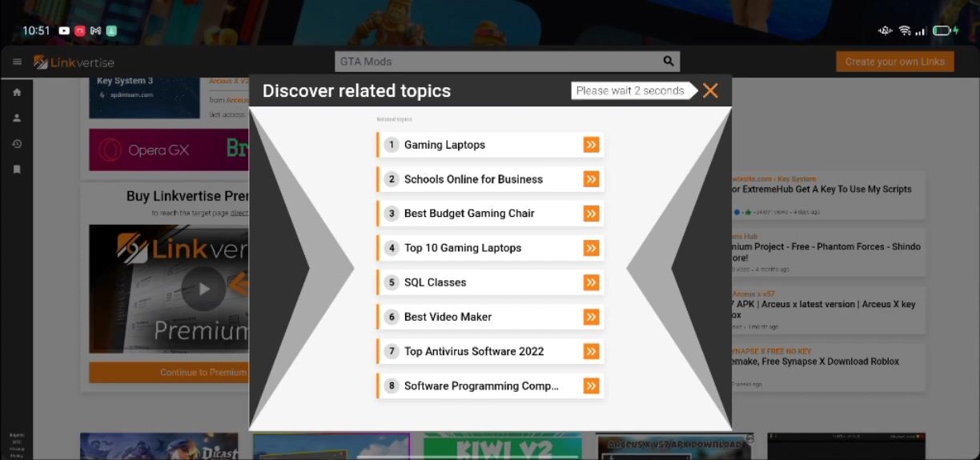Select Top 10 Gaming Laptops topic
The image size is (980, 460).
pos(490,248)
